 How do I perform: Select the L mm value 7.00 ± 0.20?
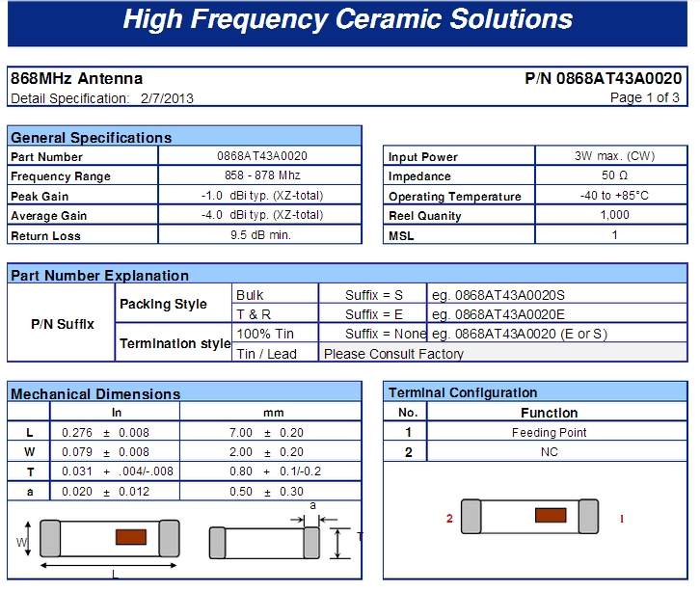tap(266, 433)
